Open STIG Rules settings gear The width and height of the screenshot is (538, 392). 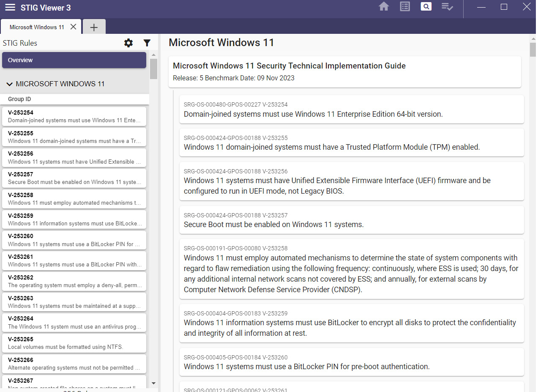[128, 43]
